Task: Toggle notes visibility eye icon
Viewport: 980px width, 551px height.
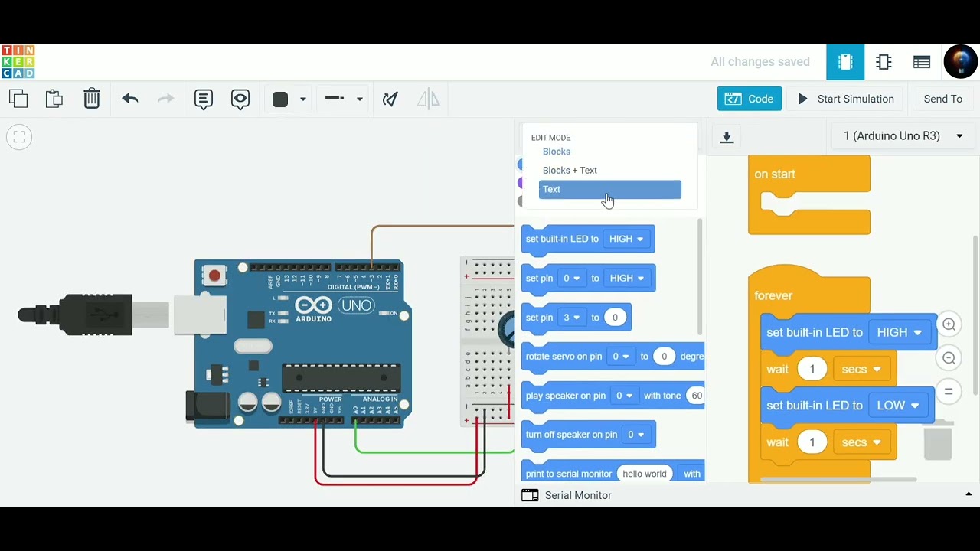Action: coord(240,99)
